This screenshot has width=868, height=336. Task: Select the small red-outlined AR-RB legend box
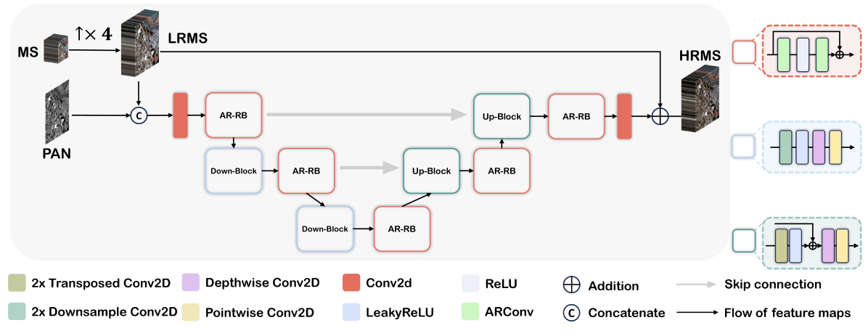coord(743,52)
